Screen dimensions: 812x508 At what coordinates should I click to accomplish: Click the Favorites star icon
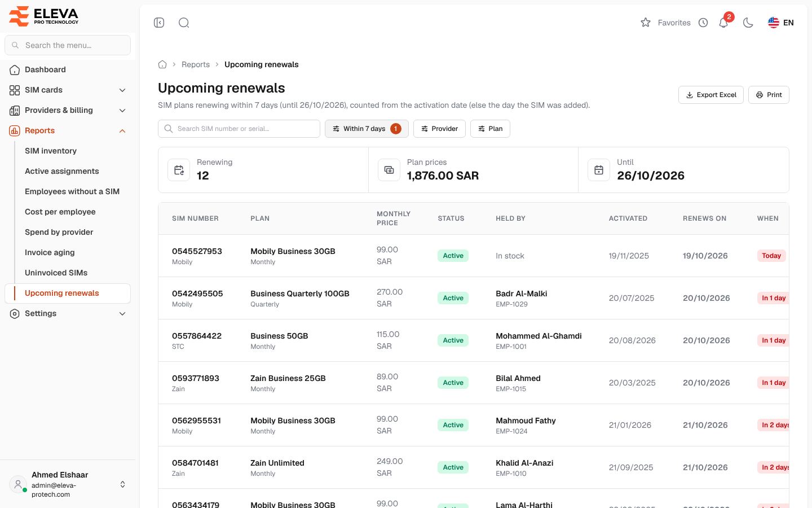[x=646, y=23]
